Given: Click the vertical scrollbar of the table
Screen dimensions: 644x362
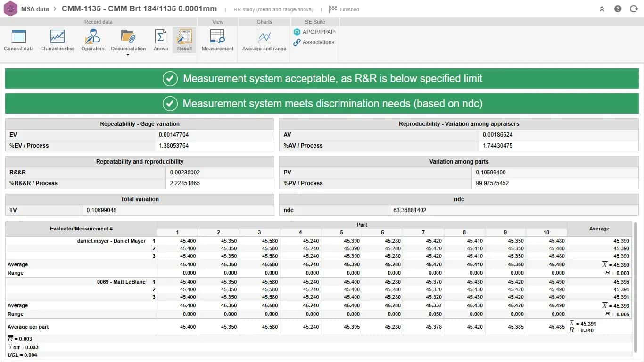Looking at the screenshot, I should [x=636, y=288].
